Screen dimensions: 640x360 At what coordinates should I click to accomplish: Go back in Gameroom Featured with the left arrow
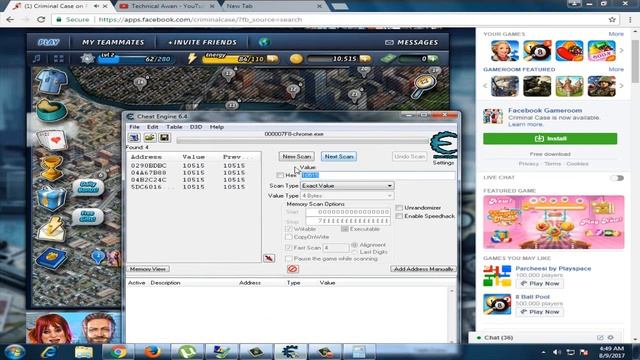[x=486, y=86]
